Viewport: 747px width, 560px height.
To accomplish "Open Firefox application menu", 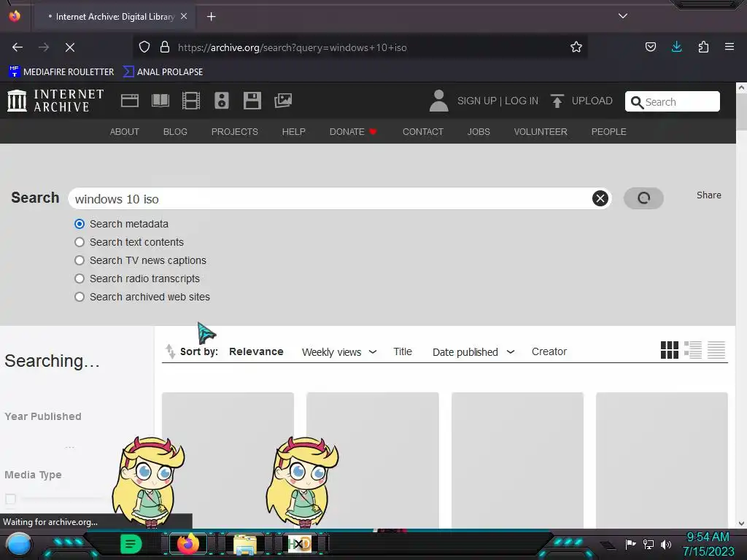I will point(729,47).
